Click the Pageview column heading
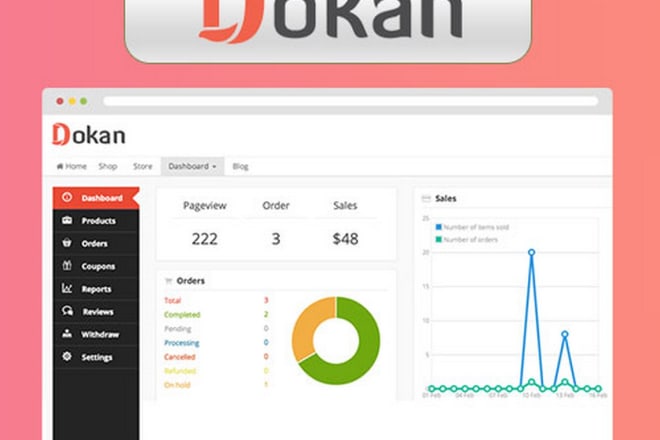Viewport: 660px width, 440px height. (205, 205)
